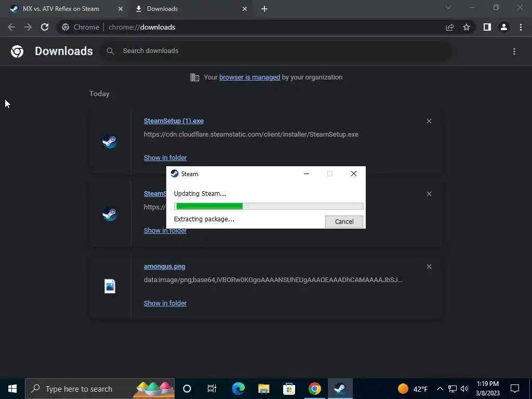This screenshot has height=399, width=532.
Task: Click the Steam icon of second SteamSetup entry
Action: [x=110, y=214]
